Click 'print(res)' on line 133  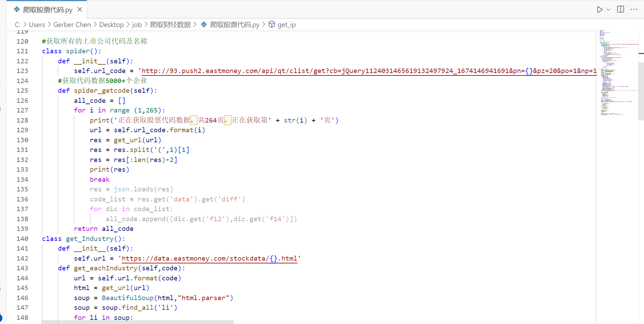coord(109,170)
